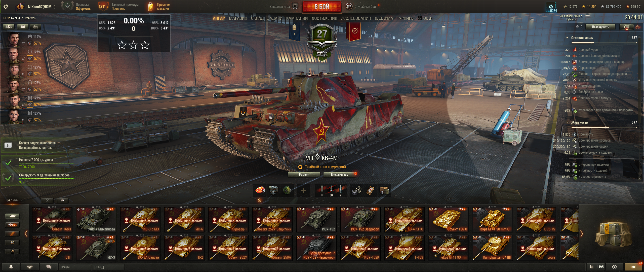Add vehicle to comparison via scales icon
The width and height of the screenshot is (644, 272).
coord(638,27)
